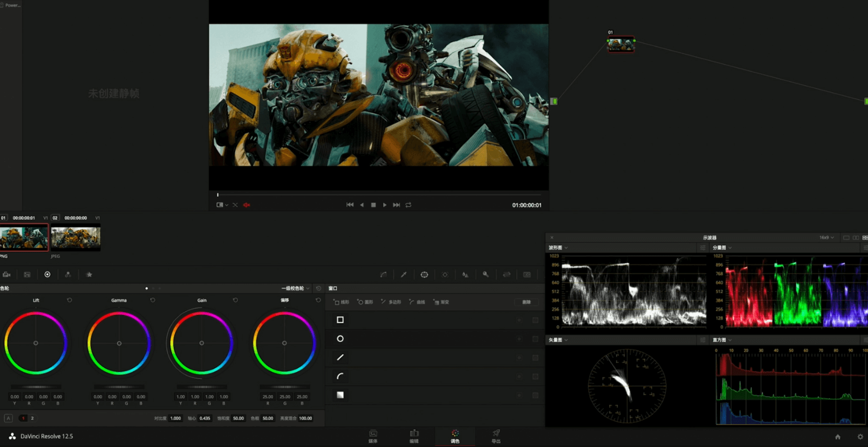Open the parade scope type dropdown
This screenshot has height=447, width=868.
point(722,248)
